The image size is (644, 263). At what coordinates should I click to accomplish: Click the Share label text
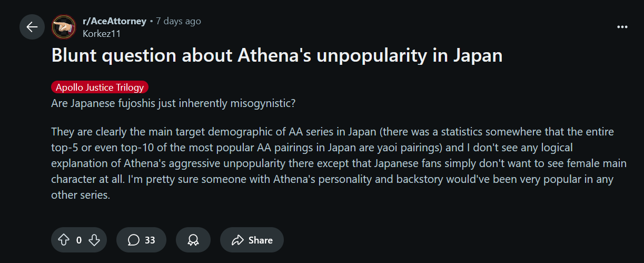click(x=260, y=240)
